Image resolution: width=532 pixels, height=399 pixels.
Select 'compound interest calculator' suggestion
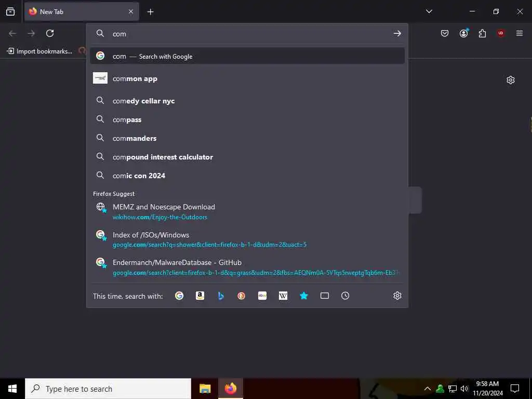click(247, 157)
